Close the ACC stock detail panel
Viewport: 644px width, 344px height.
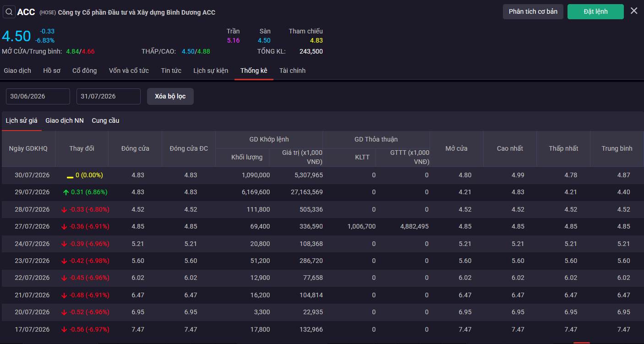click(634, 11)
